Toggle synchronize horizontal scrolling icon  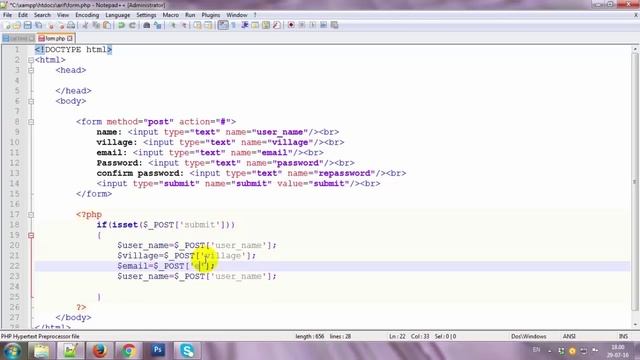(208, 25)
